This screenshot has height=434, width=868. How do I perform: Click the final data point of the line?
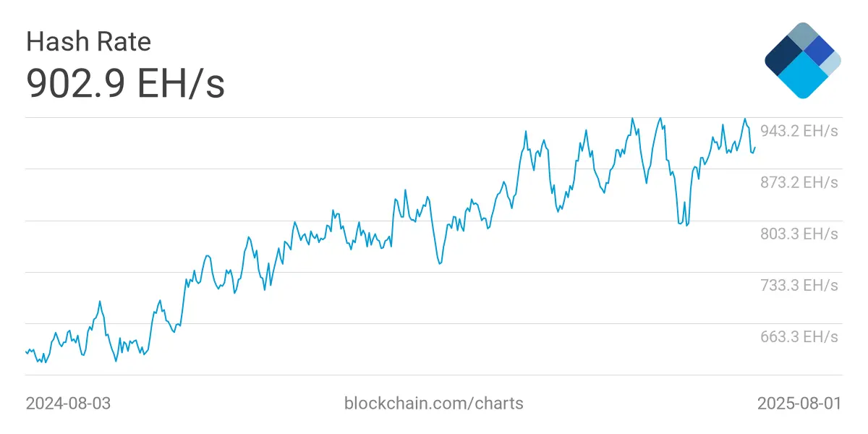[x=754, y=148]
